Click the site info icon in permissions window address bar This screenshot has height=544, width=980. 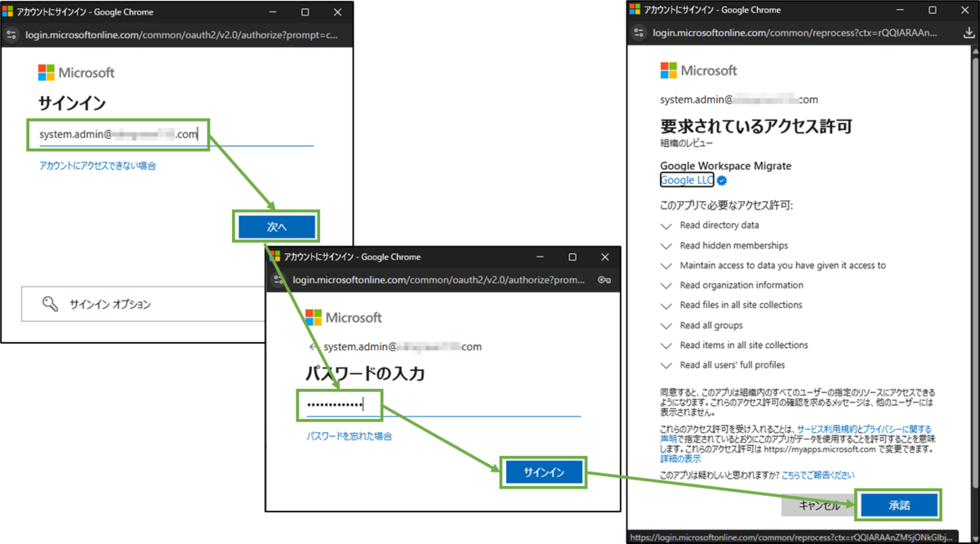639,33
